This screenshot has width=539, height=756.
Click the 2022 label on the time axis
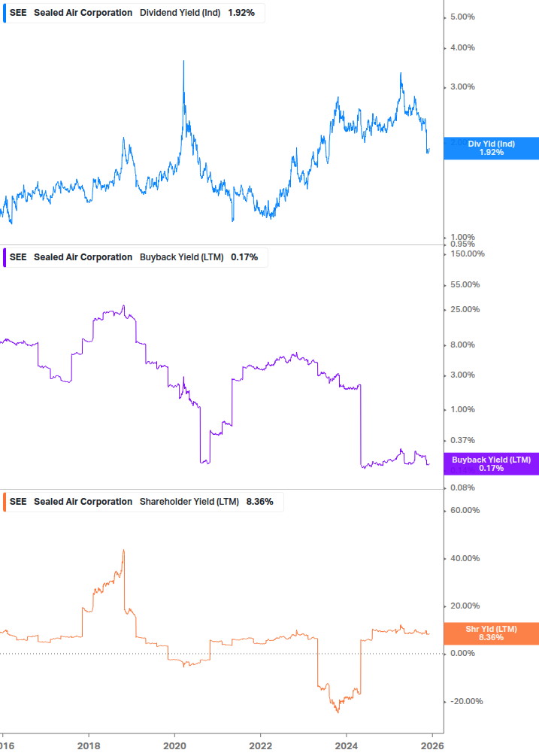tap(261, 746)
